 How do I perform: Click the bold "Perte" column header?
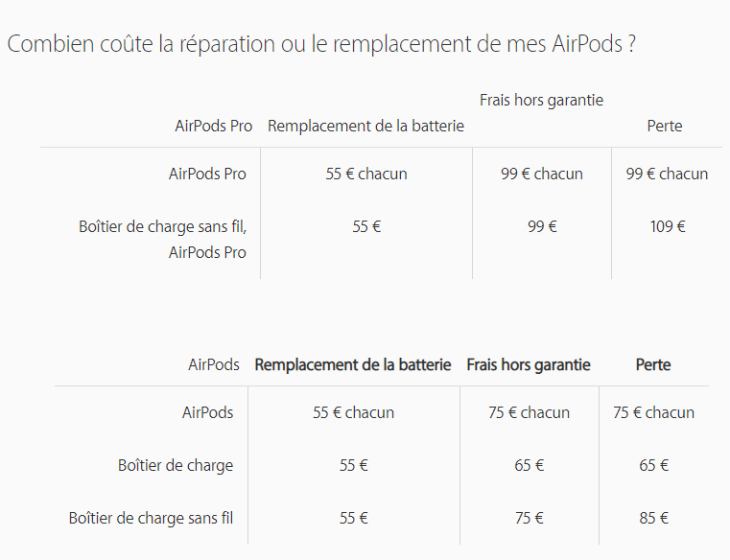[x=653, y=364]
